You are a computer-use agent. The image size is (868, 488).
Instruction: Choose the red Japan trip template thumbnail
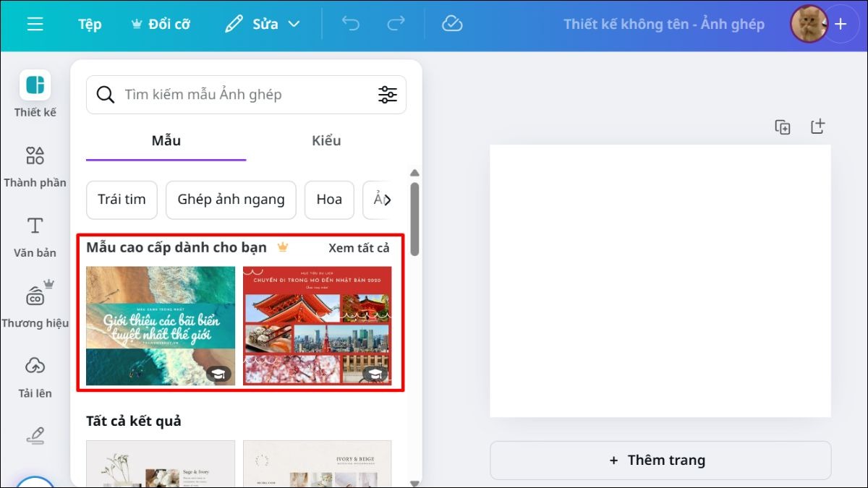coord(318,326)
